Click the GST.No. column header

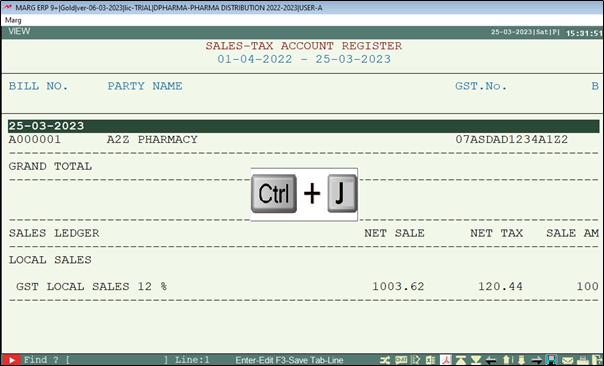[481, 86]
